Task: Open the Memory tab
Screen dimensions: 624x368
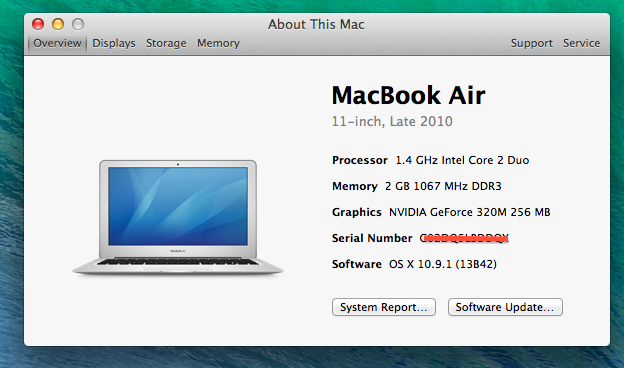Action: 218,43
